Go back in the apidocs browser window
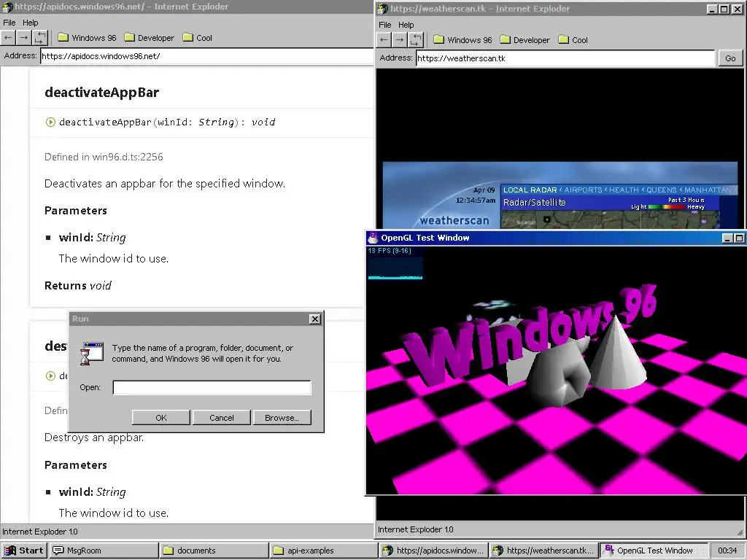The height and width of the screenshot is (560, 747). [8, 38]
